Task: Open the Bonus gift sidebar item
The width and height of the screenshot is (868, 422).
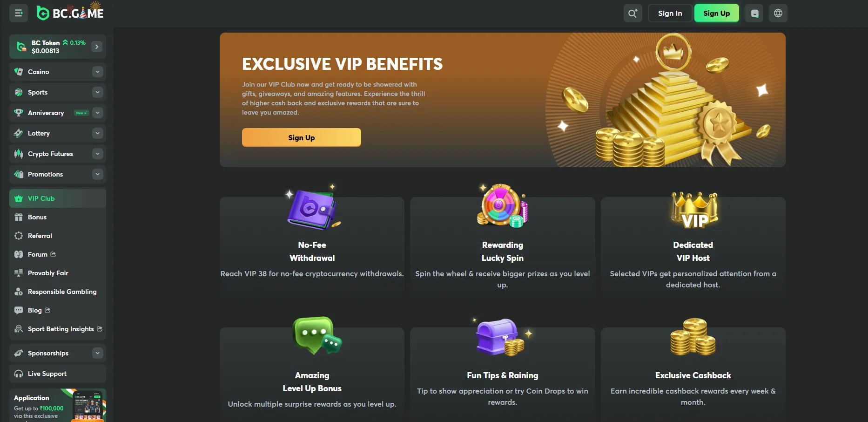Action: (37, 217)
